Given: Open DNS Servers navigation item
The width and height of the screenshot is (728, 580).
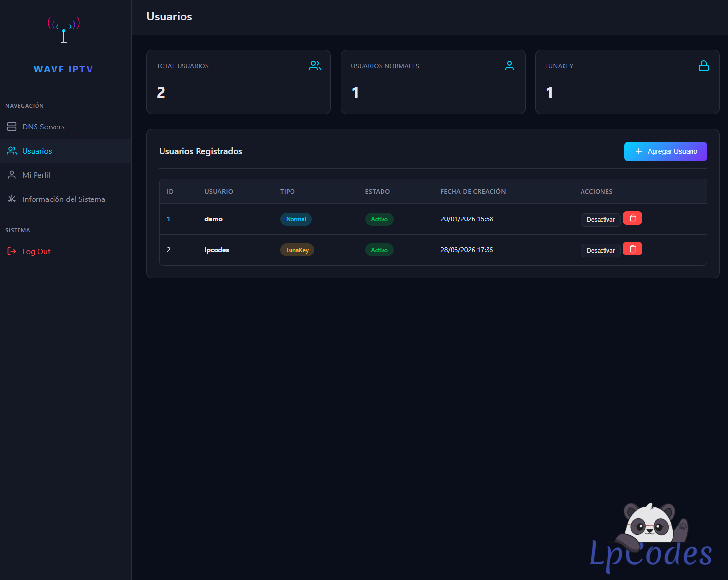Looking at the screenshot, I should click(x=66, y=127).
